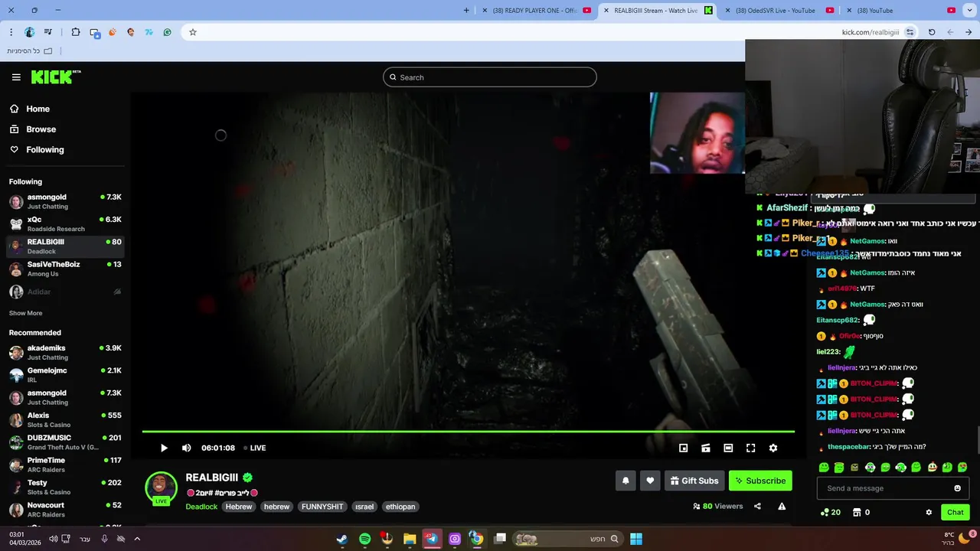View the 80 Viewers count

click(718, 506)
